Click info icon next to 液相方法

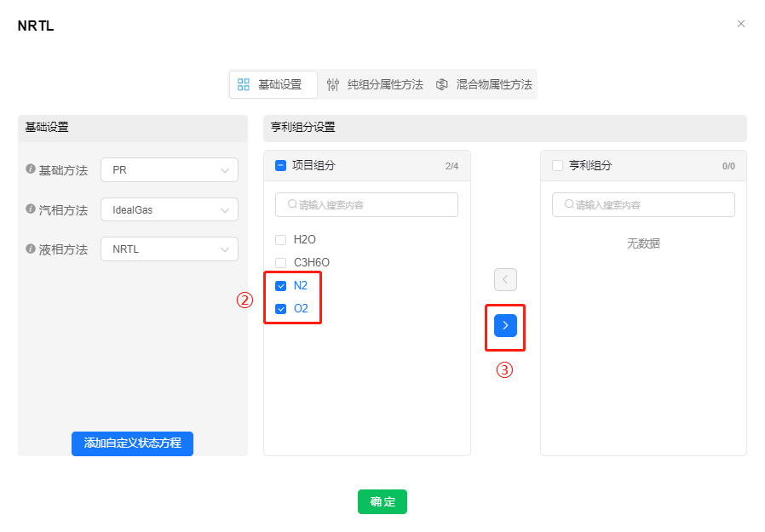click(31, 249)
